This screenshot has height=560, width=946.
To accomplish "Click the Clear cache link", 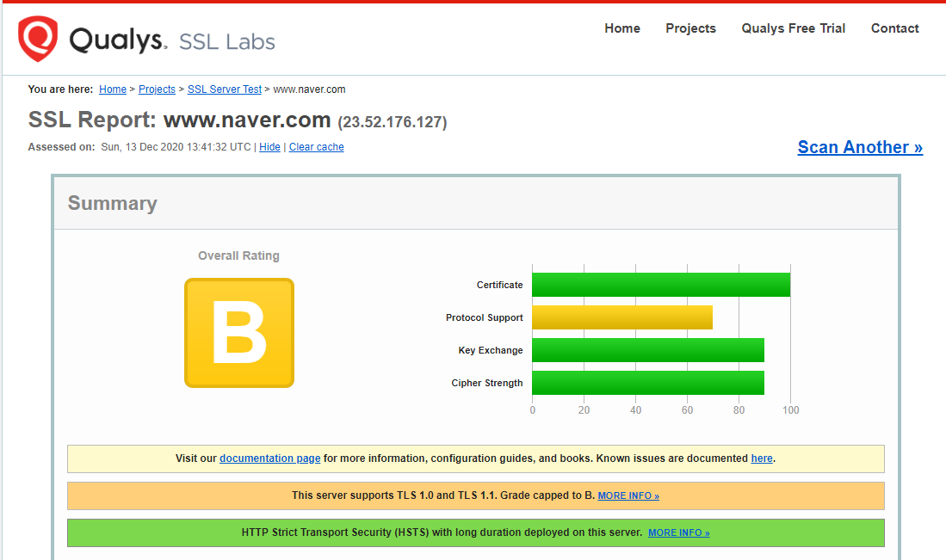I will 316,147.
